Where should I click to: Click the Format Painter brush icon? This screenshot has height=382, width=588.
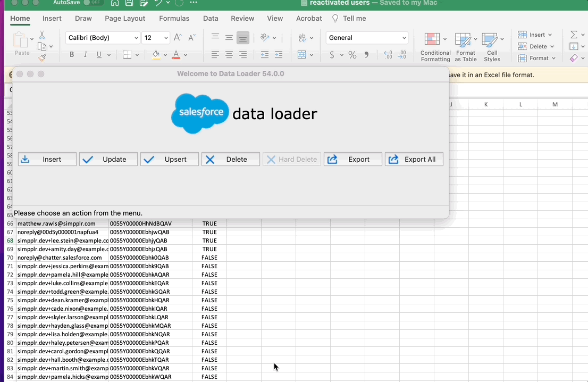(42, 57)
